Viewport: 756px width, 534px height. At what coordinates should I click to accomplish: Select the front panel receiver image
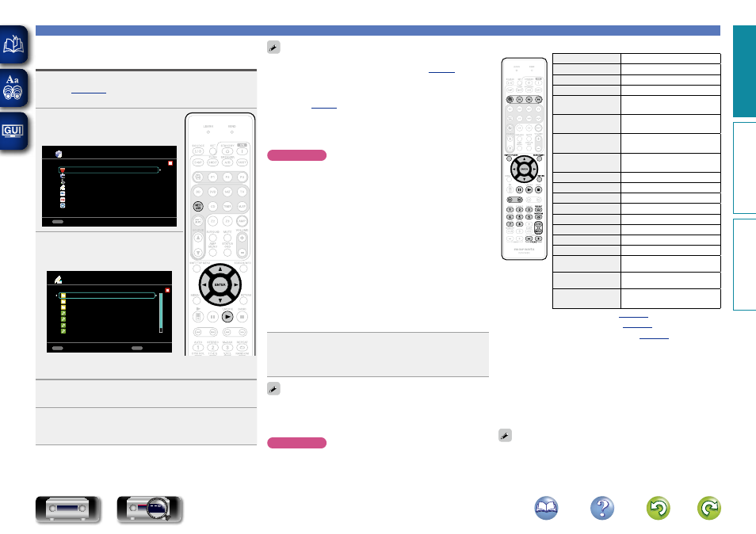pos(68,509)
